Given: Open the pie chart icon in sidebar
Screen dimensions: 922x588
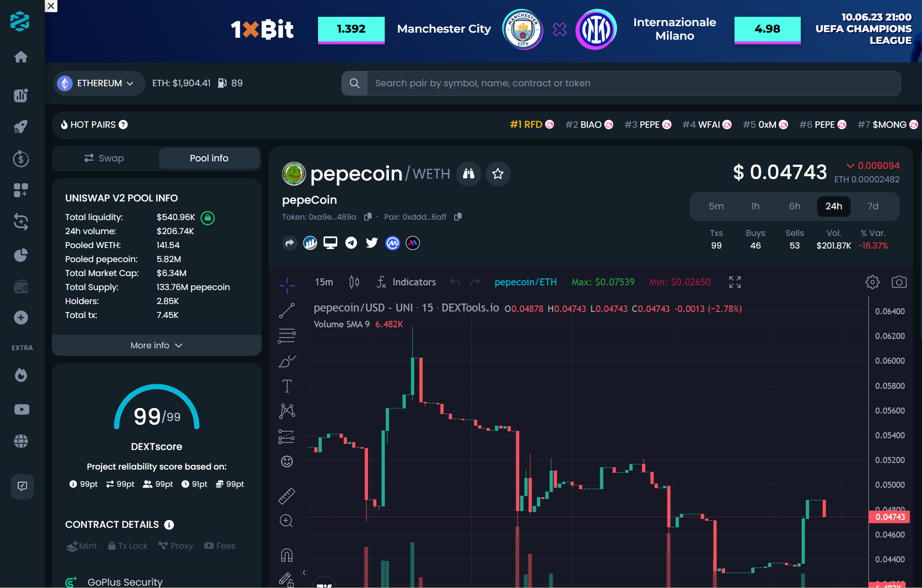Looking at the screenshot, I should (21, 255).
